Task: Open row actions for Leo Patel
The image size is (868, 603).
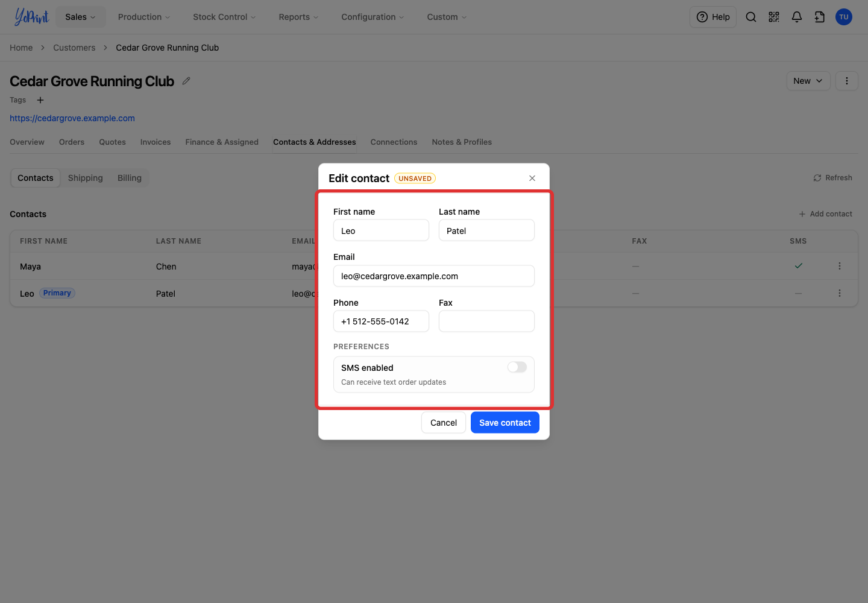Action: (840, 293)
